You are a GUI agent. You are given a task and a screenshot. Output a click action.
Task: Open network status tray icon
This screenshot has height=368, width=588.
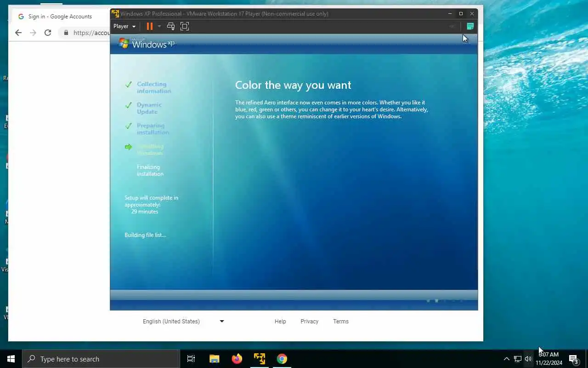pyautogui.click(x=518, y=359)
